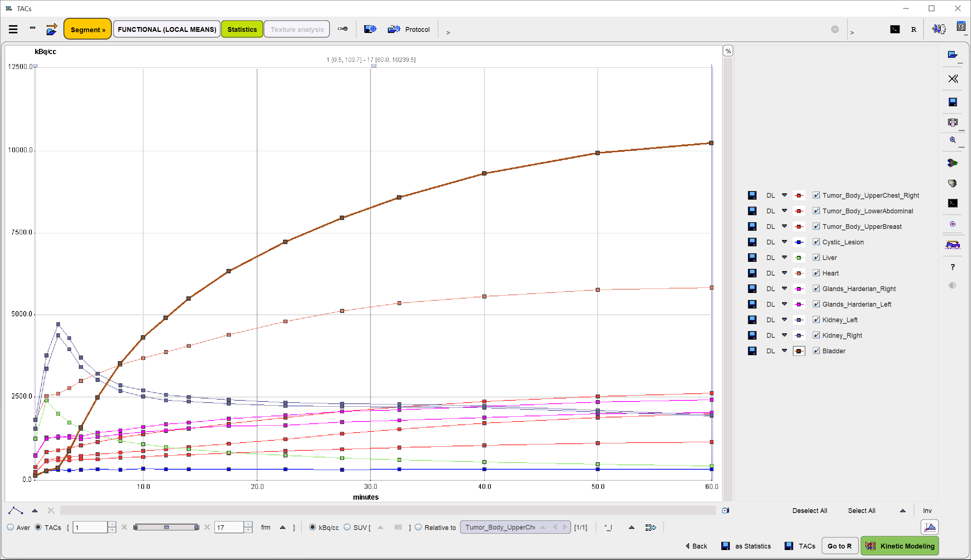971x560 pixels.
Task: Open dropdown arrow for Liver row
Action: pyautogui.click(x=784, y=257)
